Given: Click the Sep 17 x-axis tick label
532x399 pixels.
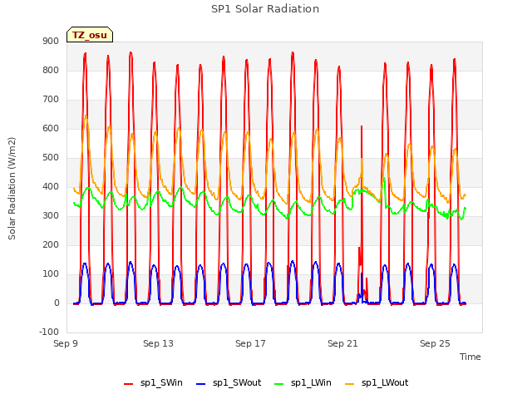Looking at the screenshot, I should click(250, 343).
